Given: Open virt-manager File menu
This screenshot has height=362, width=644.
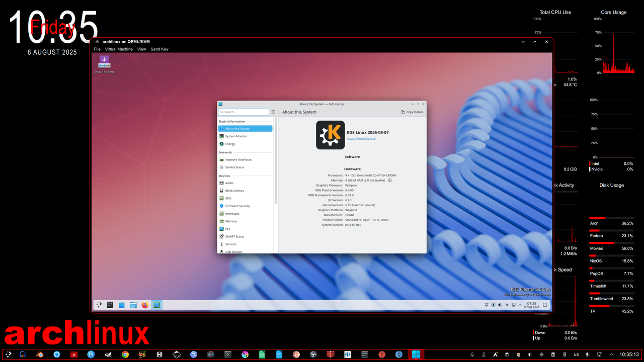Looking at the screenshot, I should (97, 49).
